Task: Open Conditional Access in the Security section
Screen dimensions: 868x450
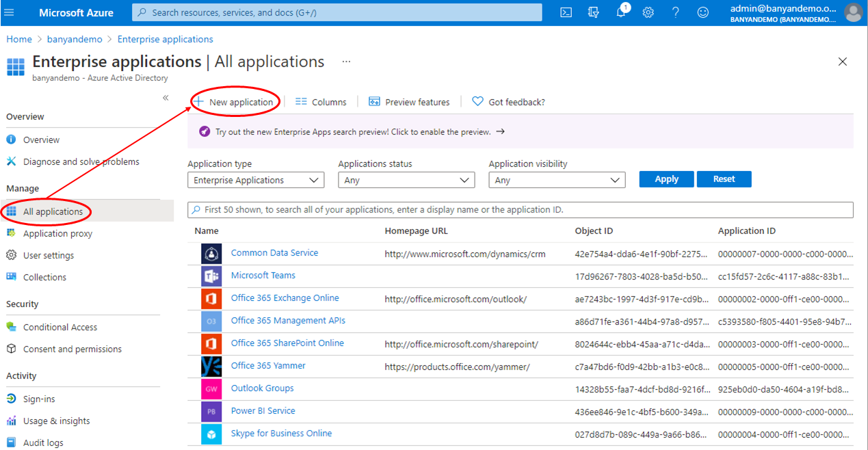Action: pos(60,328)
